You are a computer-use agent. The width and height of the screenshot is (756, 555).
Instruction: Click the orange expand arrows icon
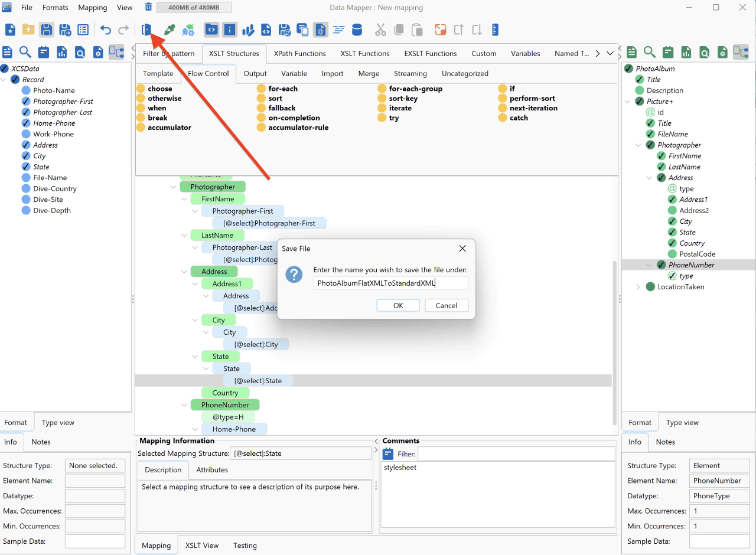(x=441, y=30)
